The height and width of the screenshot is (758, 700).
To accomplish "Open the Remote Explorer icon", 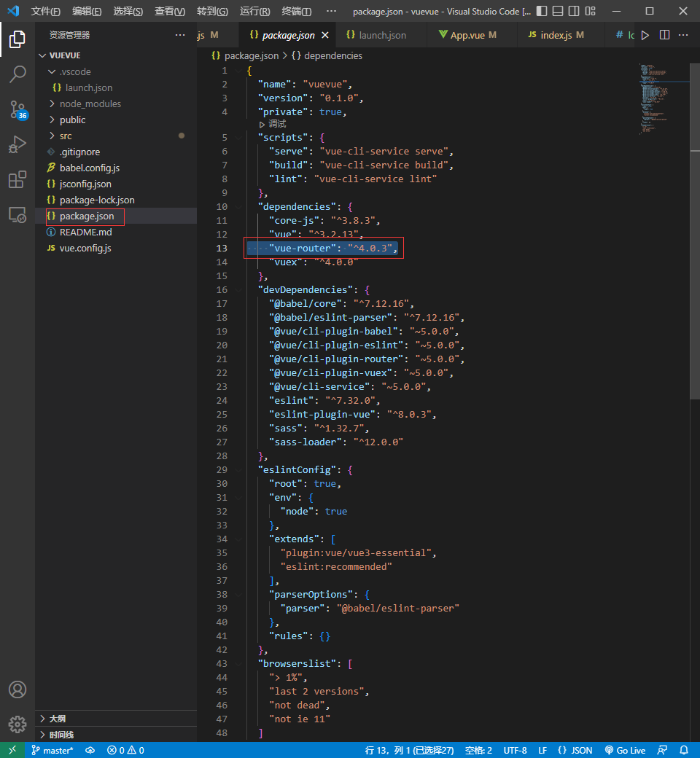I will click(x=17, y=214).
